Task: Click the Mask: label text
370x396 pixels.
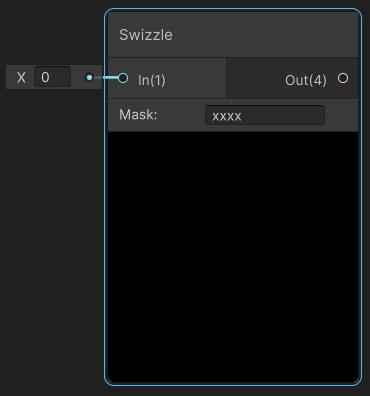Action: pyautogui.click(x=138, y=115)
